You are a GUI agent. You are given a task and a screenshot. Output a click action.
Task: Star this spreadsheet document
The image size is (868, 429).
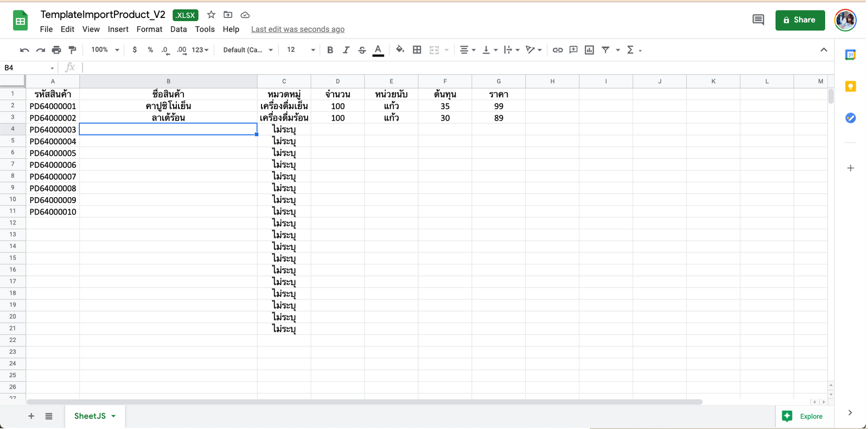211,15
